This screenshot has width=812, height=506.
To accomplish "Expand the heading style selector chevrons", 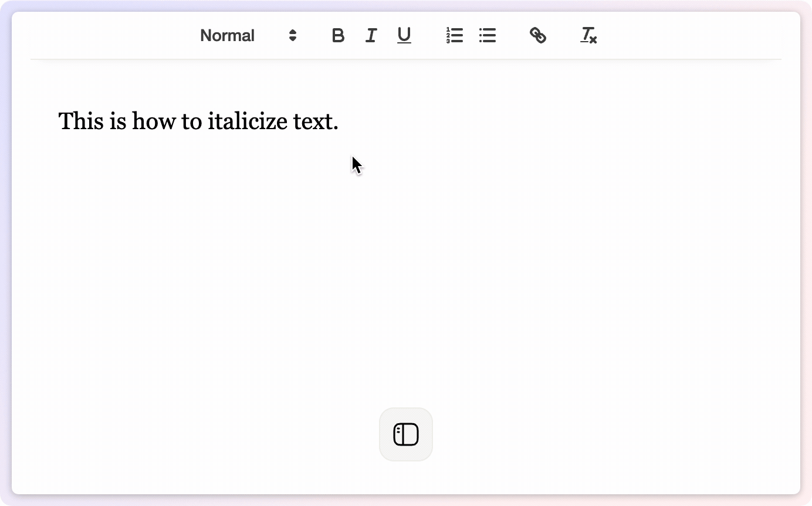I will tap(292, 36).
